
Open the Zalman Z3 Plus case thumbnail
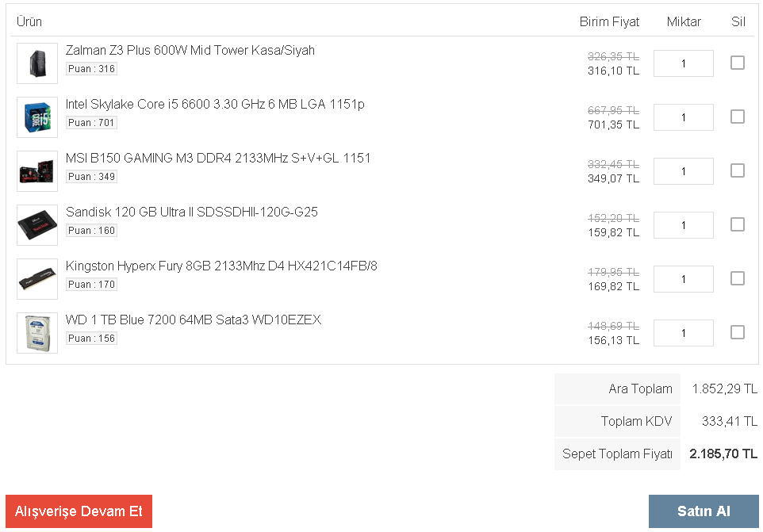coord(37,63)
